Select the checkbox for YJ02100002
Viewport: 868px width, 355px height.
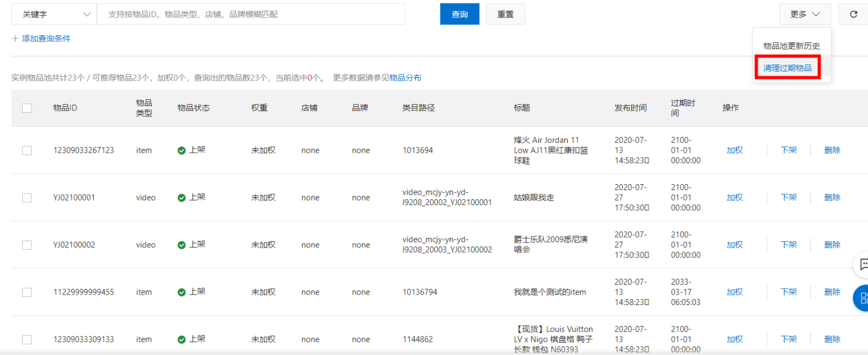27,245
